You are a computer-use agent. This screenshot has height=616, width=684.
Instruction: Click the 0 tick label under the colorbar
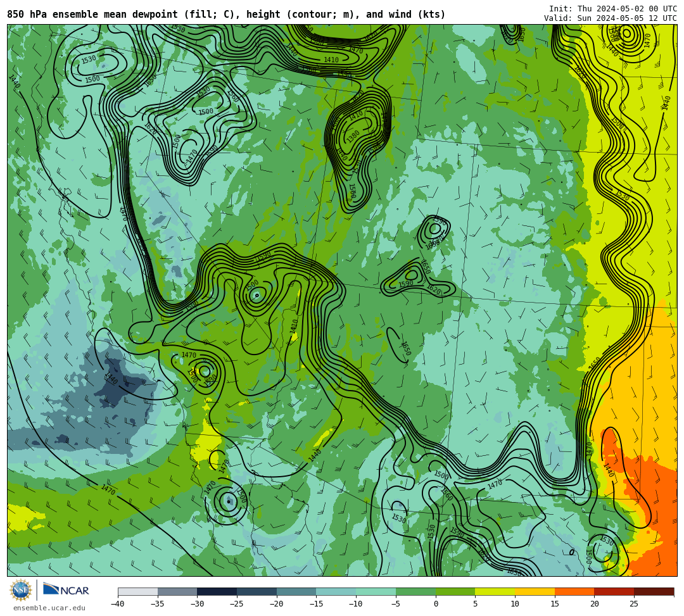tap(436, 604)
